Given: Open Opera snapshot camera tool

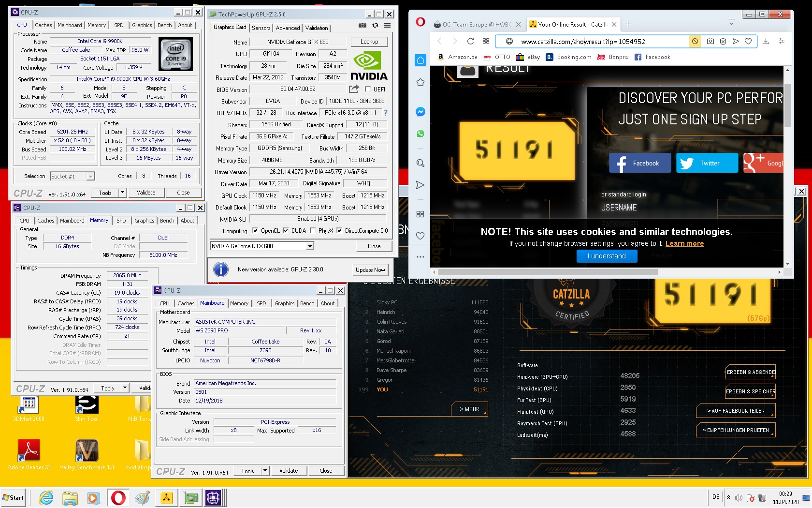Looking at the screenshot, I should [710, 41].
